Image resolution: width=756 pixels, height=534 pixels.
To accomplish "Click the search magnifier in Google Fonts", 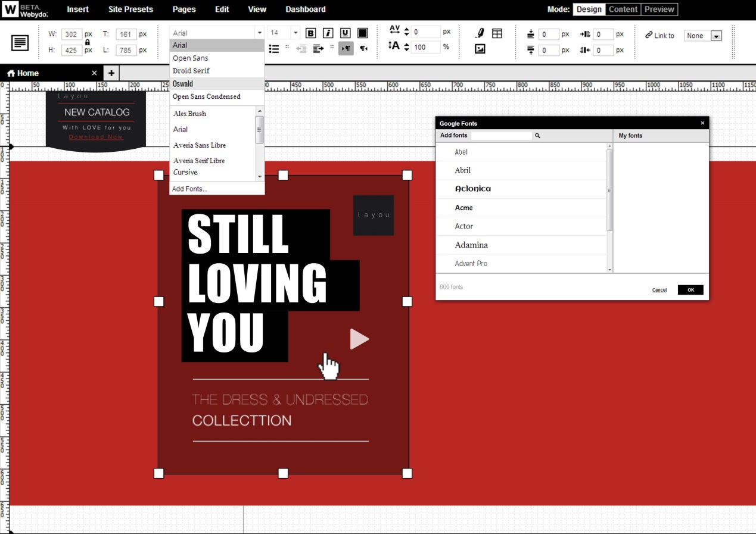I will (x=537, y=136).
